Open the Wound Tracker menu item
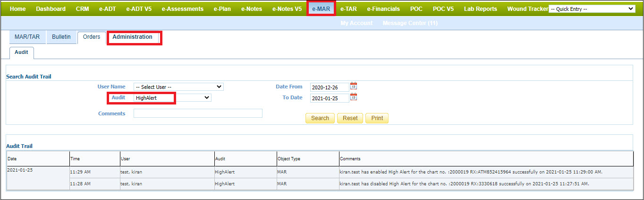This screenshot has width=644, height=200. [527, 9]
